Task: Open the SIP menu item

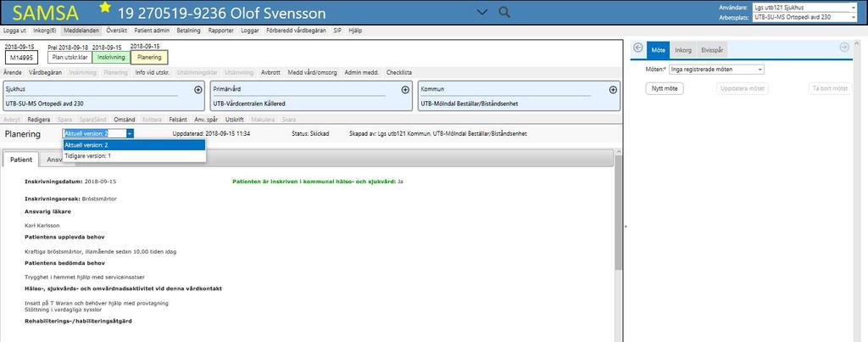Action: coord(337,31)
